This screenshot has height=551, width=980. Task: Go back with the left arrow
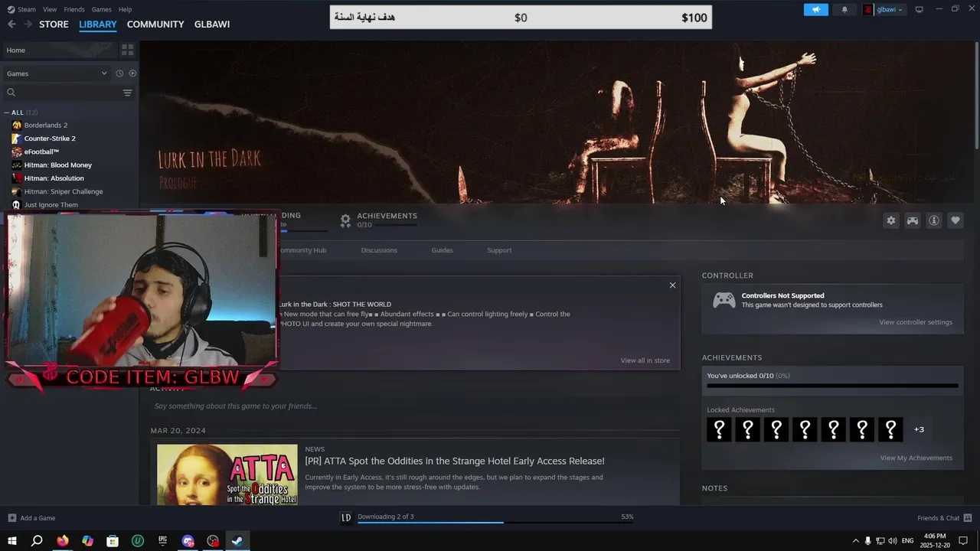pyautogui.click(x=11, y=24)
